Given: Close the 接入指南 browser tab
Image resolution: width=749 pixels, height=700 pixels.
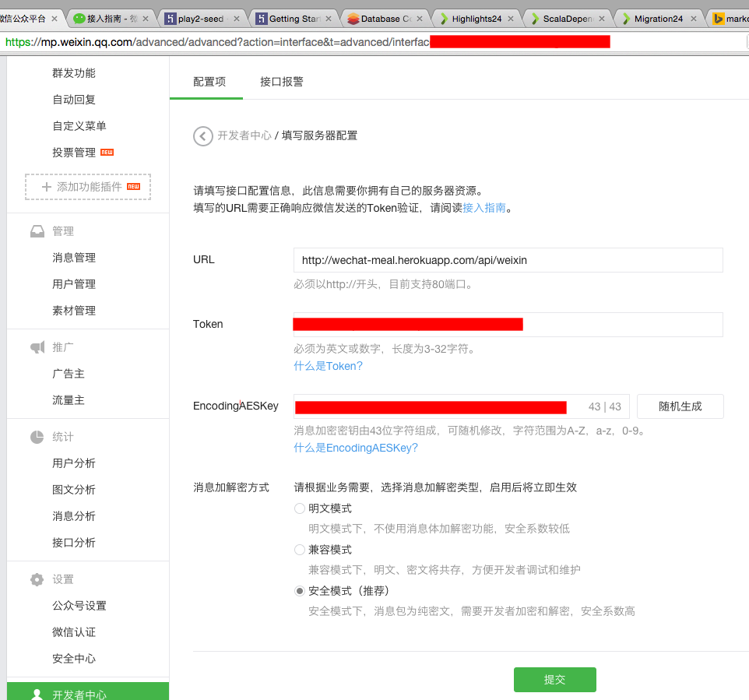Looking at the screenshot, I should 146,19.
